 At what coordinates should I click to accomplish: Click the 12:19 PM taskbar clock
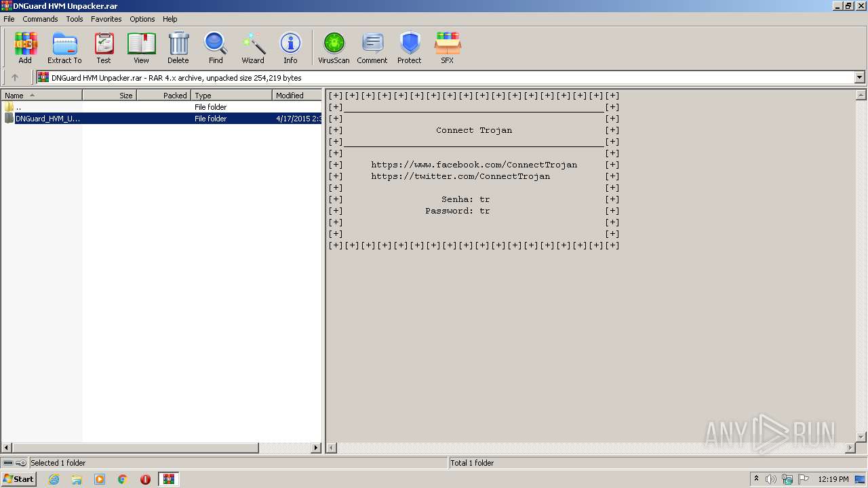tap(833, 479)
